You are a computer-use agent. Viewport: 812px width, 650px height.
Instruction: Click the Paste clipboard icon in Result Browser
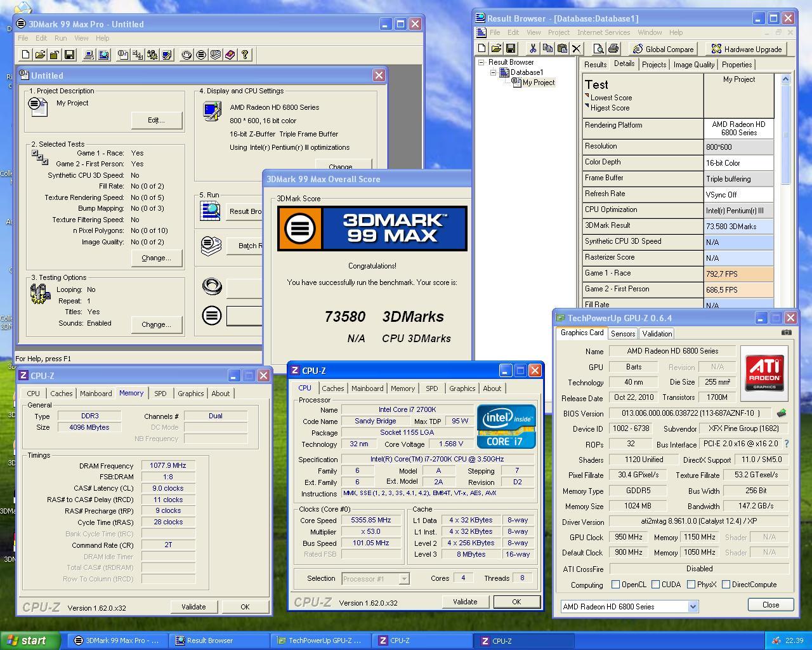[562, 48]
